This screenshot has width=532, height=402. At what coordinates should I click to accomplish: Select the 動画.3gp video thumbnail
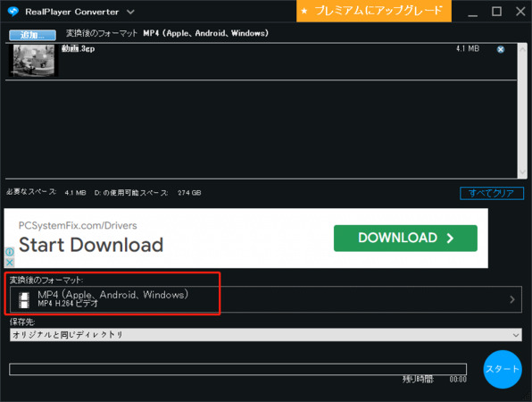coord(33,60)
